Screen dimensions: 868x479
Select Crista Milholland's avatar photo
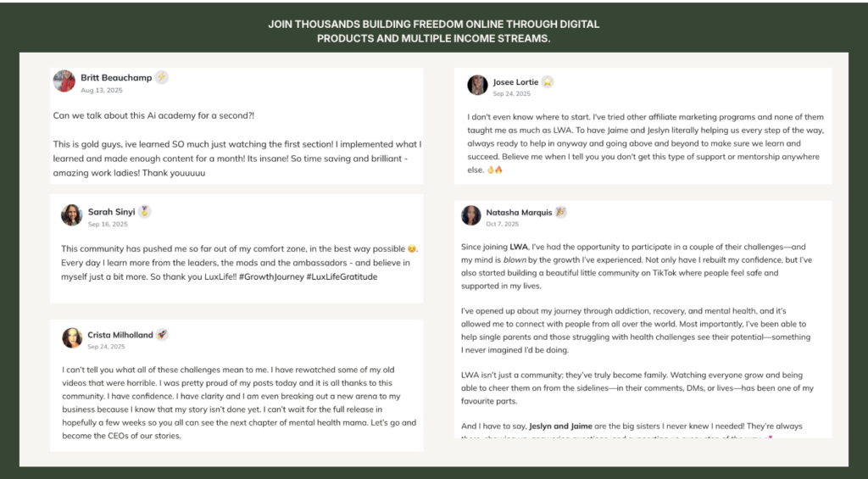[72, 338]
